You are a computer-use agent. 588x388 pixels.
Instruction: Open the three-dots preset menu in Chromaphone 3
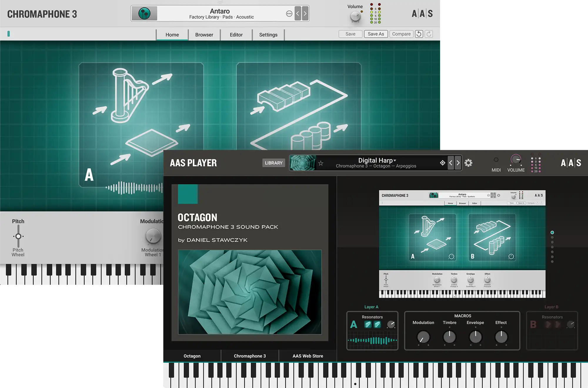[289, 14]
